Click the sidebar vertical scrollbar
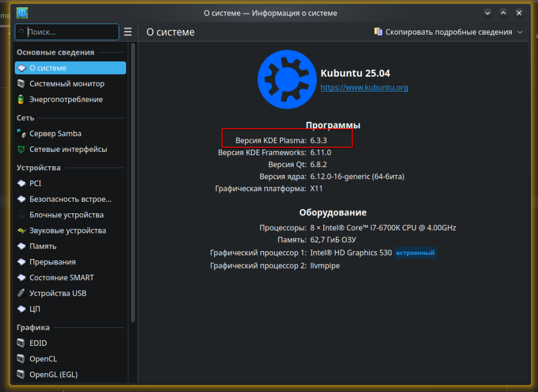This screenshot has height=392, width=538. (x=133, y=182)
